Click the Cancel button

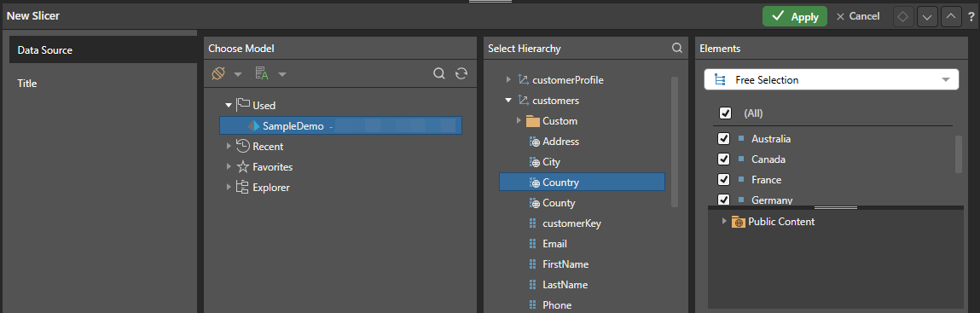coord(857,16)
